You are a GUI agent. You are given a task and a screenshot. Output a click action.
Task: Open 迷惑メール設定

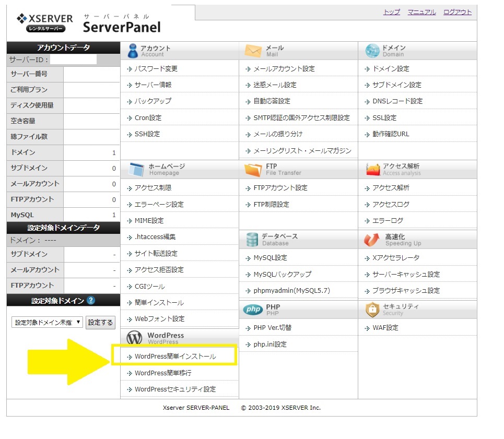(275, 85)
